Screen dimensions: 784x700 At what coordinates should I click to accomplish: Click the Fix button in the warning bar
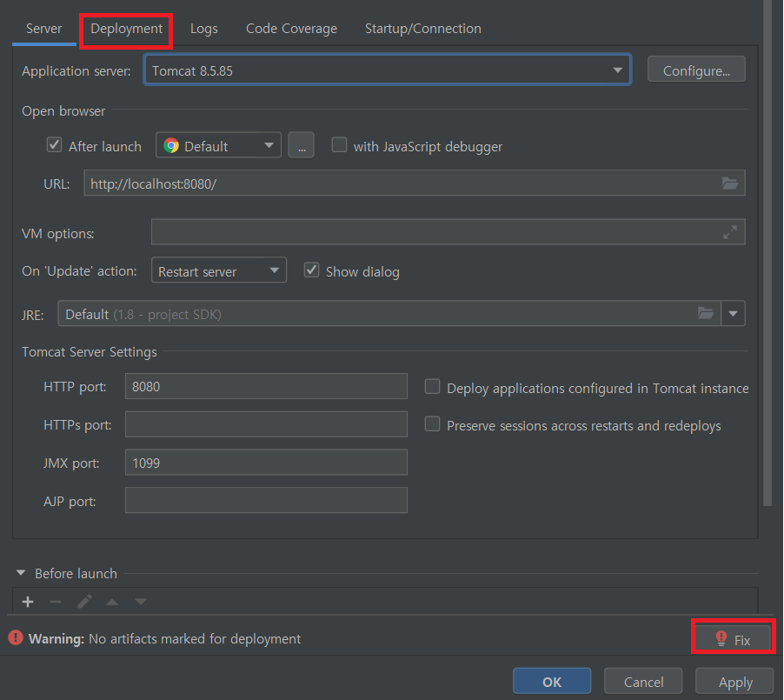[x=733, y=637]
